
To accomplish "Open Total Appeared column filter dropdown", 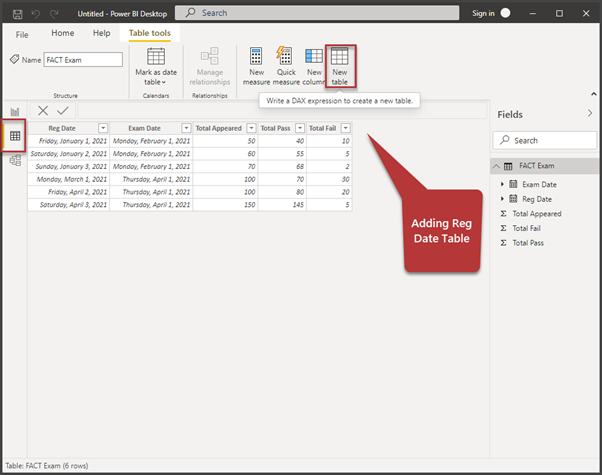I will (x=251, y=128).
